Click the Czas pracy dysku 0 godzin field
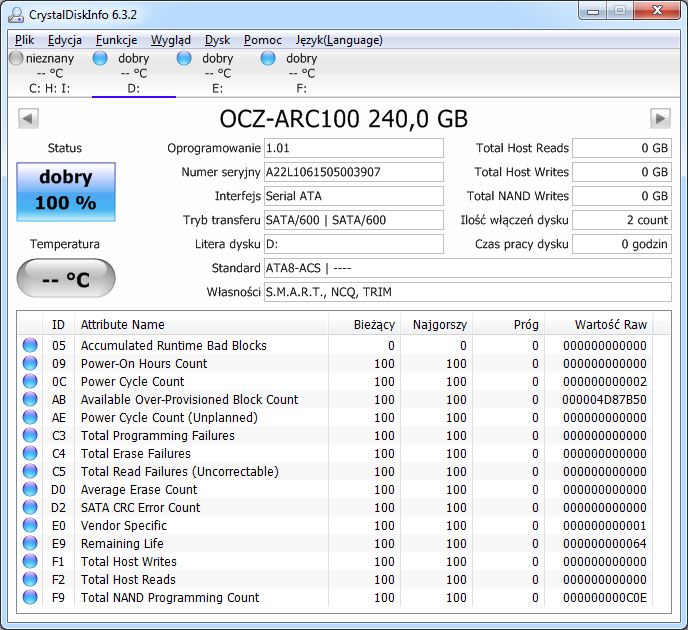 622,244
